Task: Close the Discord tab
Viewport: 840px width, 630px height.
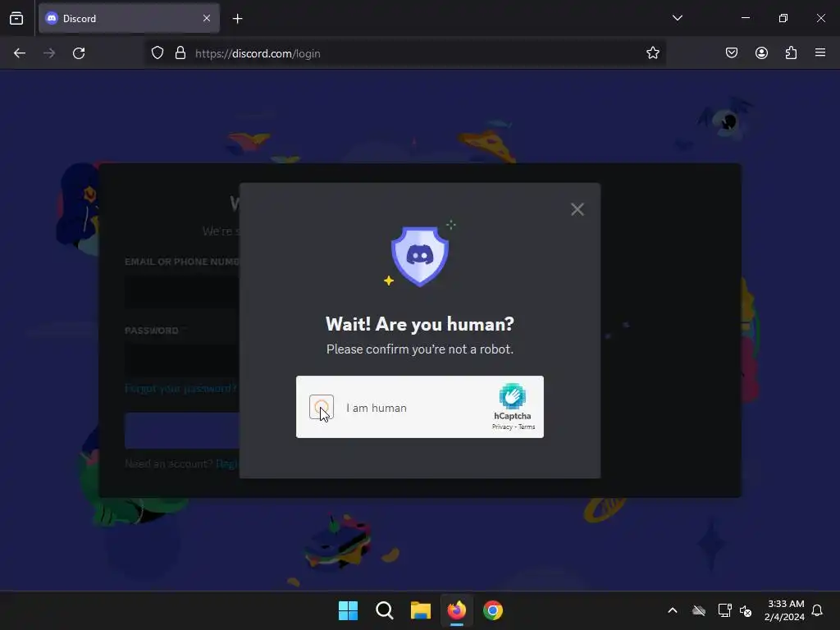Action: (x=207, y=18)
